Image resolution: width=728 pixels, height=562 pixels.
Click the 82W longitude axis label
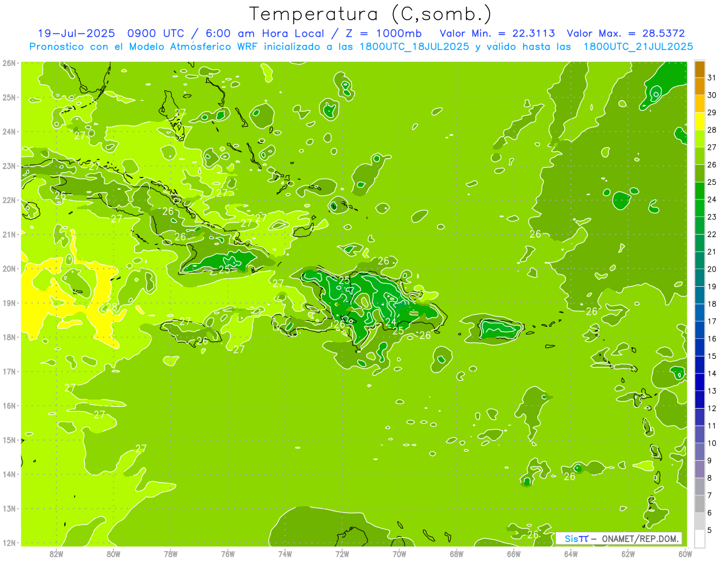(x=56, y=554)
